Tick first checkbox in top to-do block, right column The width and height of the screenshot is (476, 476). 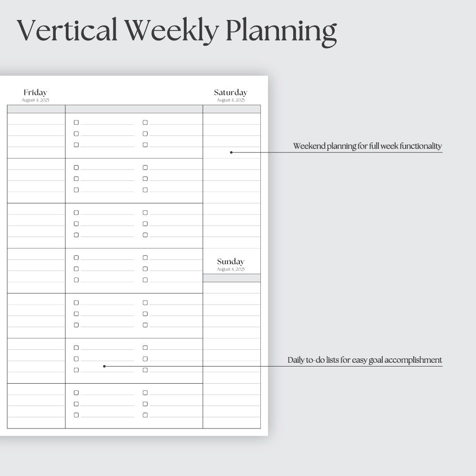click(145, 122)
